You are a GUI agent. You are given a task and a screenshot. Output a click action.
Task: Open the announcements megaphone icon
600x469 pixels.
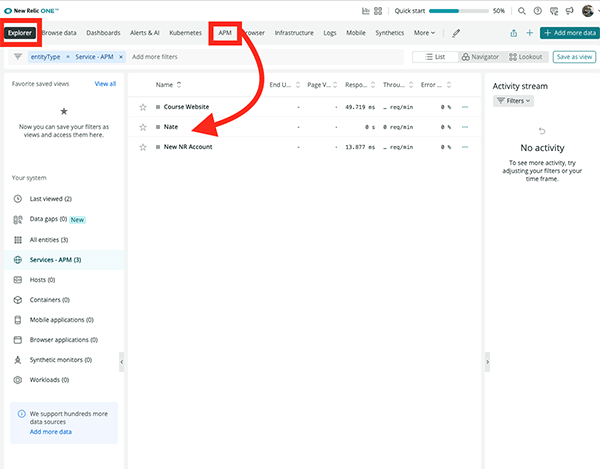570,11
